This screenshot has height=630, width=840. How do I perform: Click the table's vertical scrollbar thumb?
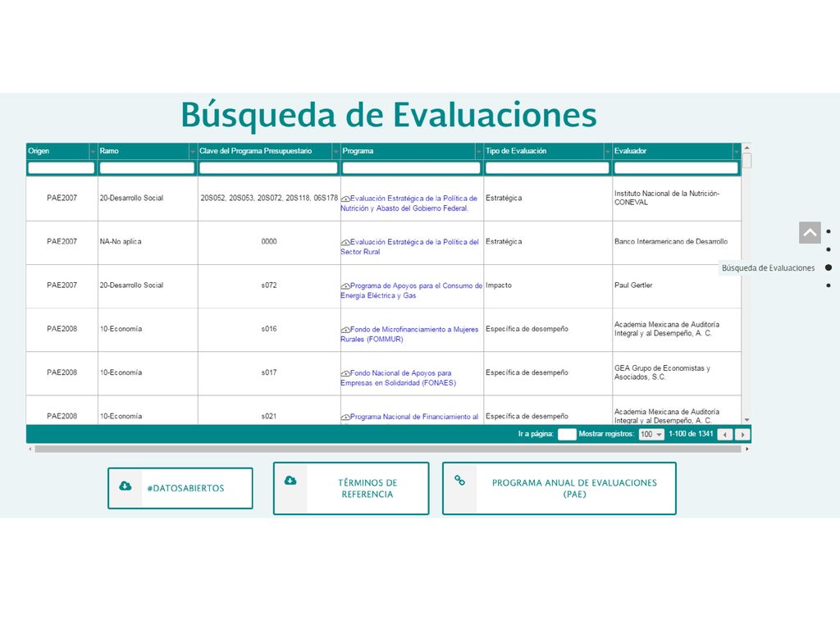(x=746, y=160)
